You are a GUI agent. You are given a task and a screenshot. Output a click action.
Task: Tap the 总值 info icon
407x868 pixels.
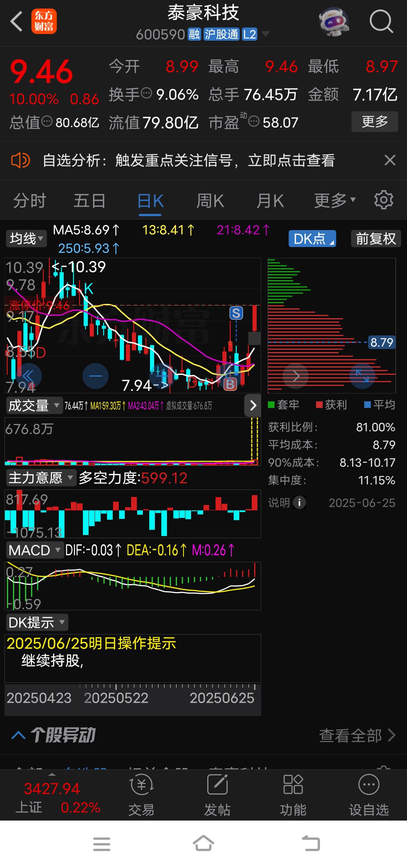tap(47, 121)
